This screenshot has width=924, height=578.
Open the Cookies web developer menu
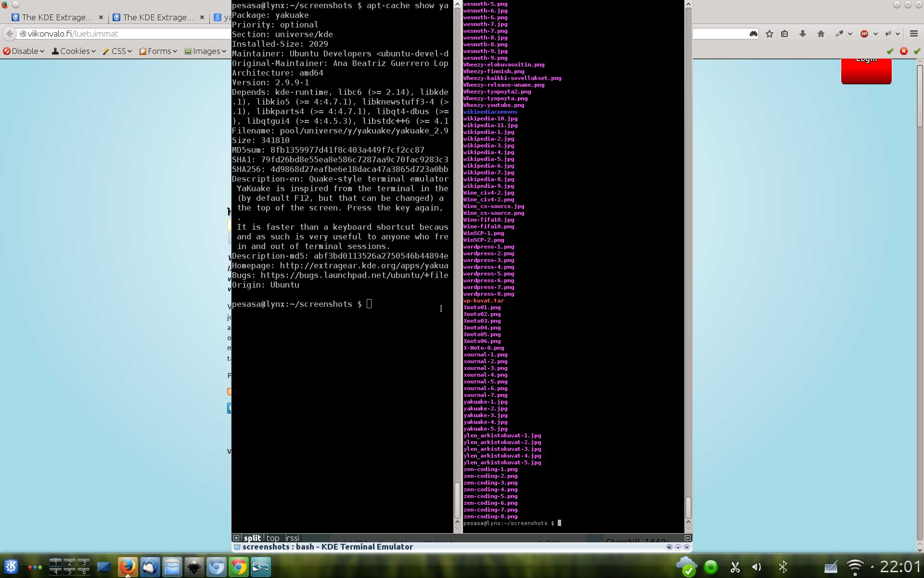pos(74,51)
